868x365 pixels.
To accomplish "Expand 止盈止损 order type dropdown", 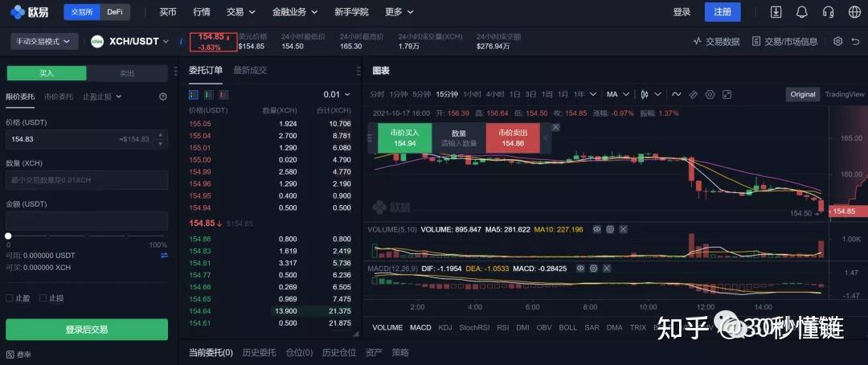I will (102, 96).
